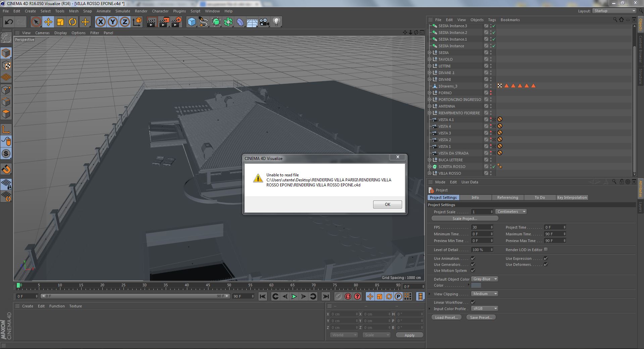Click Load Preset button
This screenshot has width=644, height=349.
coord(446,317)
